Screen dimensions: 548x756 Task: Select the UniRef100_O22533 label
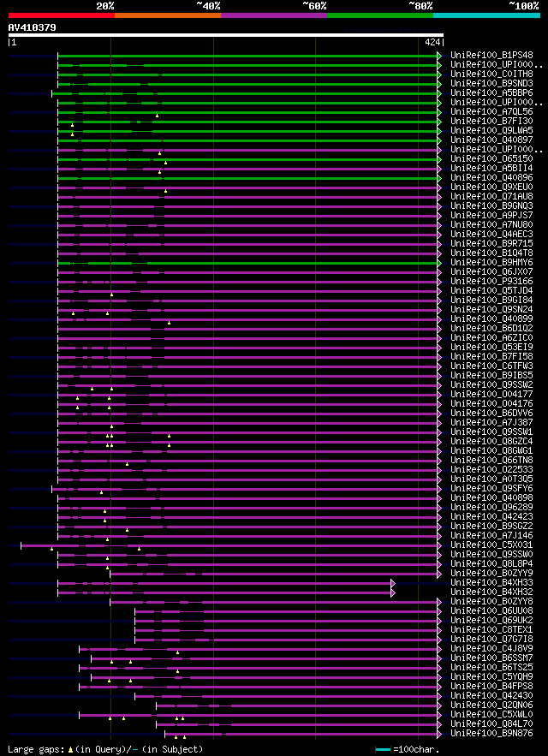coord(491,471)
